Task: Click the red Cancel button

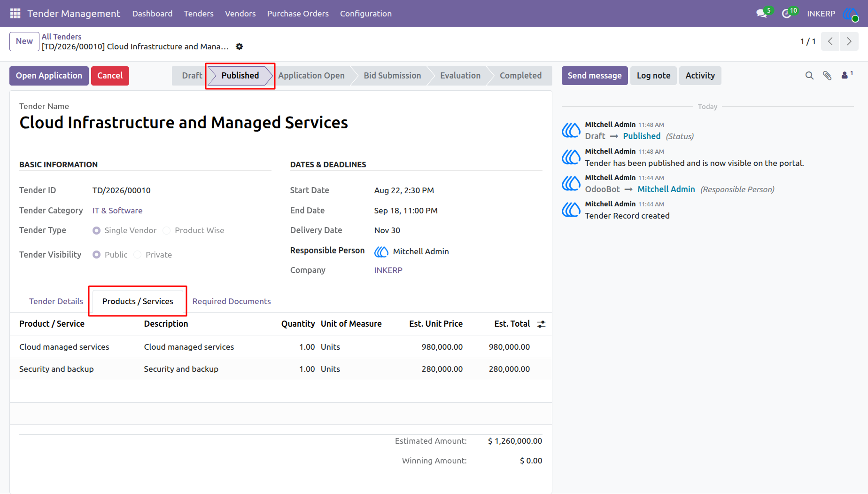Action: coord(110,76)
